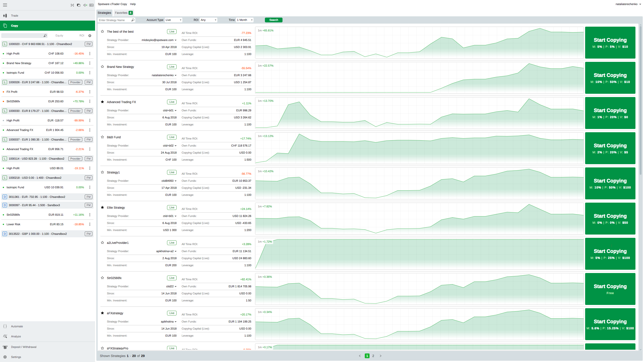Click the Elite Strategy 1m chart

tap(419, 219)
